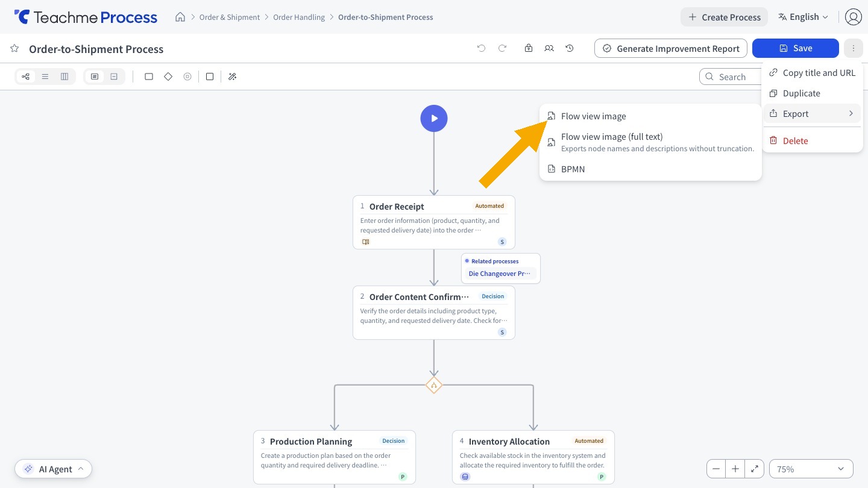Star the Order-to-Shipment Process as favorite
The width and height of the screenshot is (868, 488).
tap(14, 49)
